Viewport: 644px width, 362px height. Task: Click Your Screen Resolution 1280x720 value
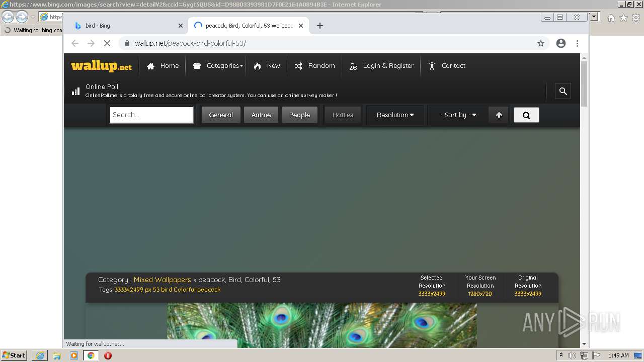point(480,294)
